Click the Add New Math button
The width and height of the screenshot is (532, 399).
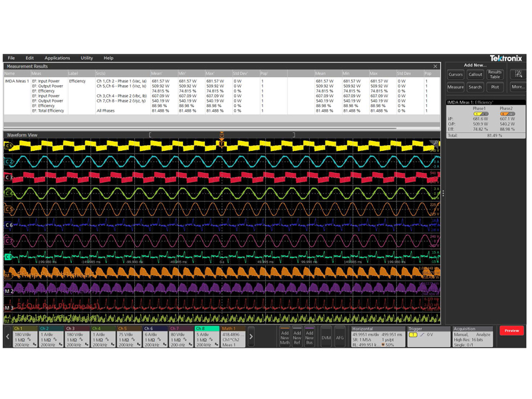[x=285, y=337]
